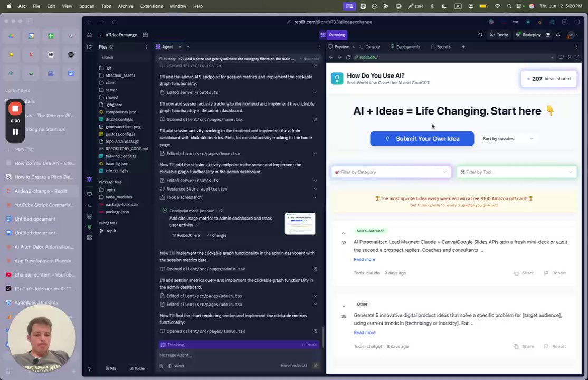Click the layout icon beside AIIdeaExchange
588x380 pixels.
(145, 35)
